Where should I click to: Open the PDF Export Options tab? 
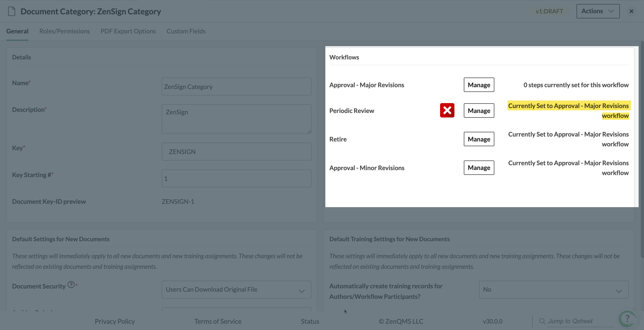[x=128, y=31]
